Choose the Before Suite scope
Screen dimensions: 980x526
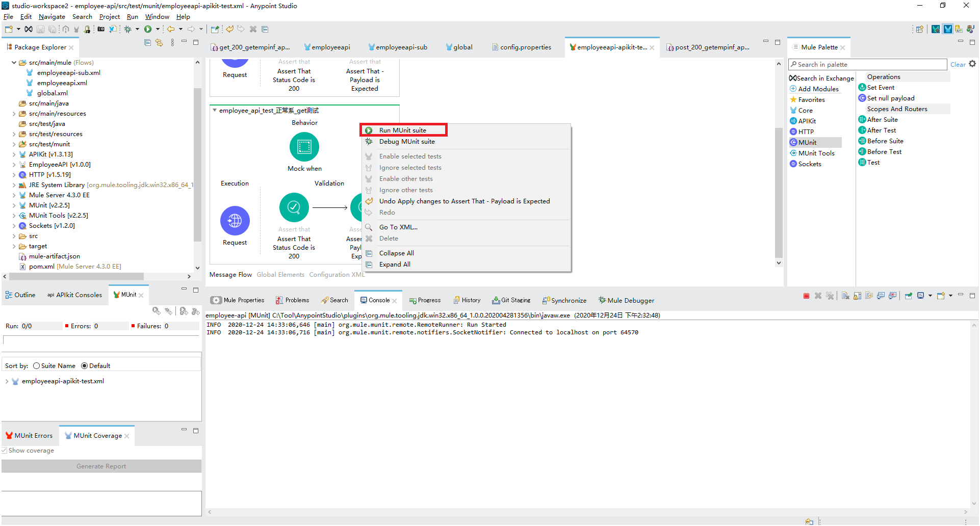(x=881, y=141)
